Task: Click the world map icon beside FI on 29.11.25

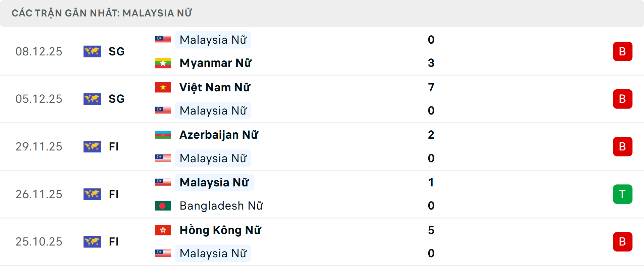Action: point(92,146)
